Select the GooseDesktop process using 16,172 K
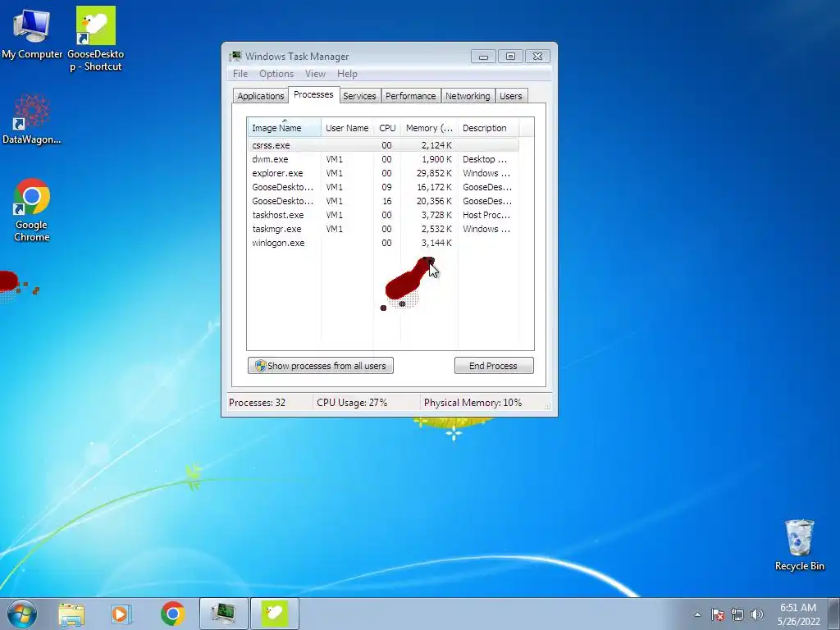The height and width of the screenshot is (630, 840). 383,187
